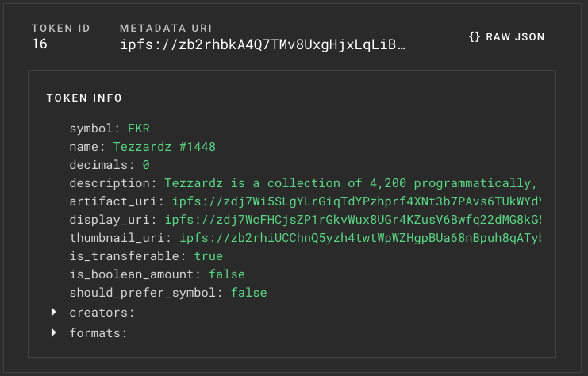Select the thumbnail_uri ipfs value
The image size is (588, 376).
pos(365,238)
